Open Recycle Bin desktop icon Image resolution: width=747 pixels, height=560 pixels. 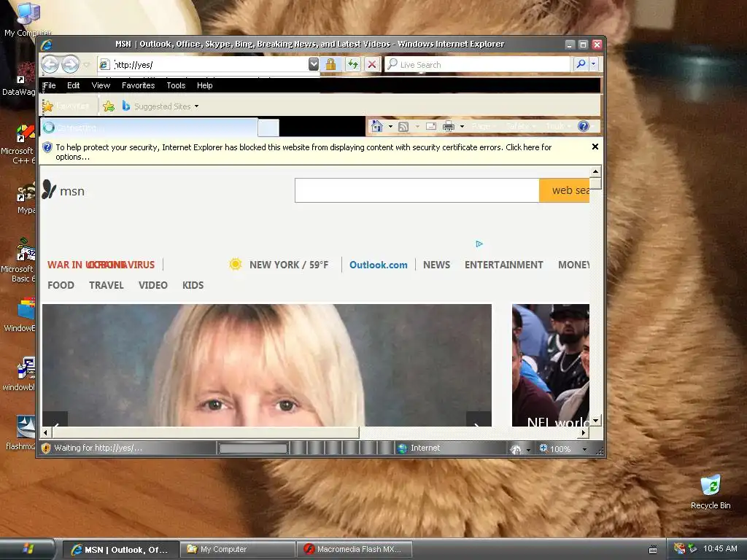point(711,492)
